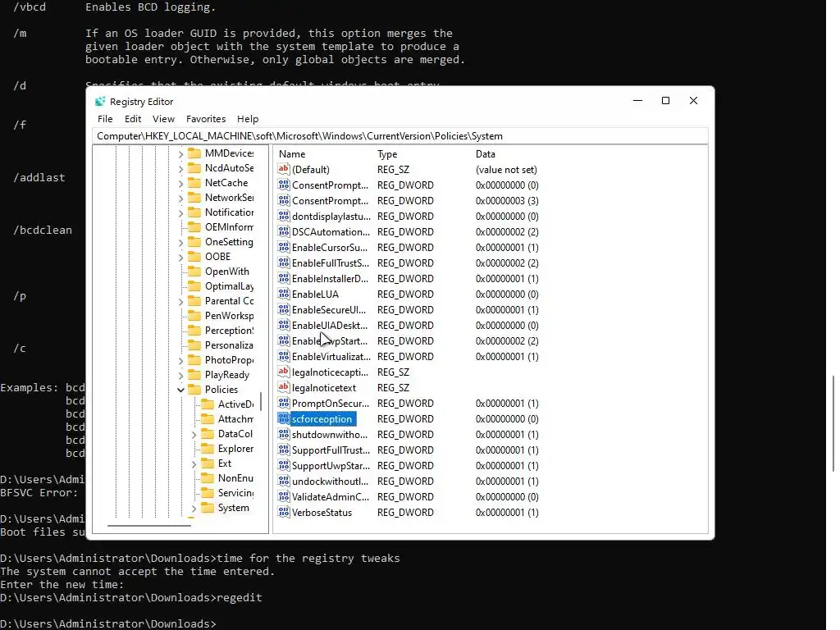Select the ActiveD subkey under Policies
The height and width of the screenshot is (630, 840).
[235, 404]
